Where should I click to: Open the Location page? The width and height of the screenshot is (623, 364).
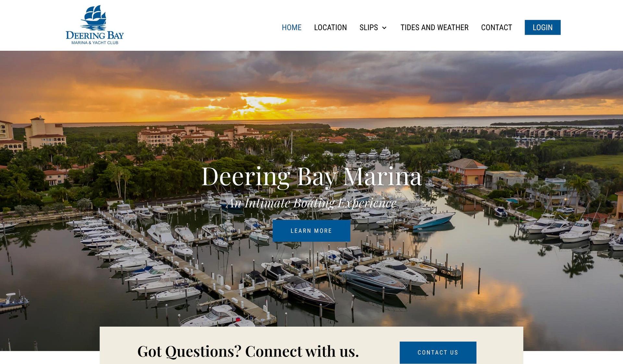(x=330, y=28)
